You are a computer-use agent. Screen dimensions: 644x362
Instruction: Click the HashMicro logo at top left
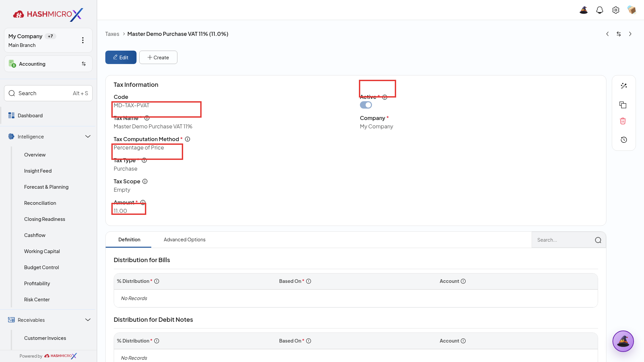(x=48, y=14)
